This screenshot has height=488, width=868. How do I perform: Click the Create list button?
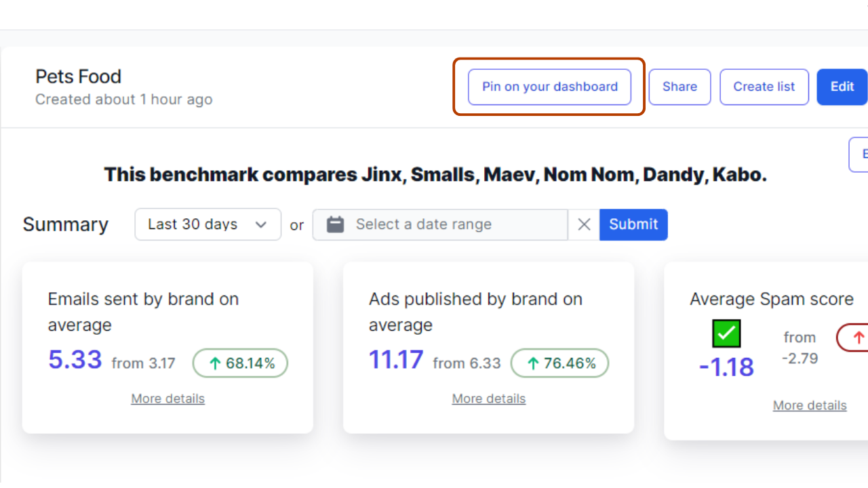pyautogui.click(x=764, y=87)
